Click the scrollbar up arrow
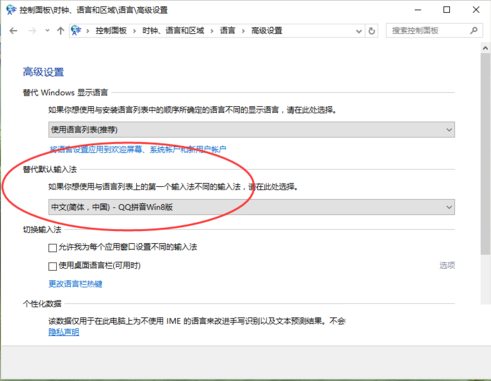 (x=485, y=48)
